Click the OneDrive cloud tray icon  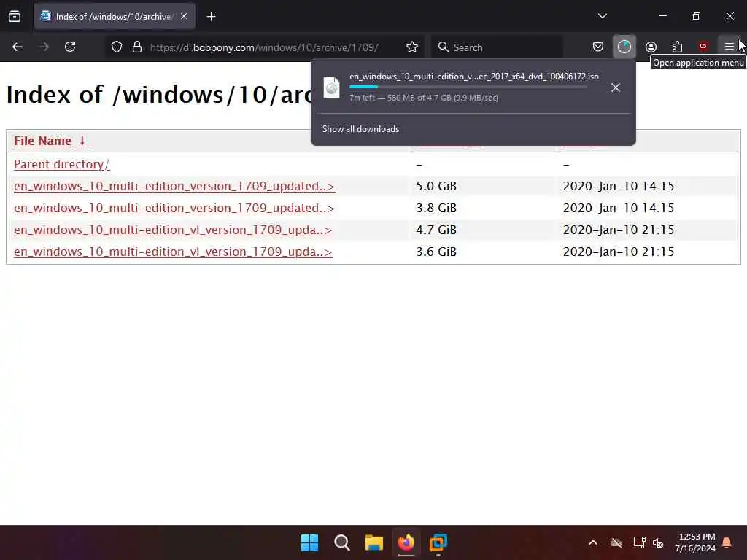616,542
